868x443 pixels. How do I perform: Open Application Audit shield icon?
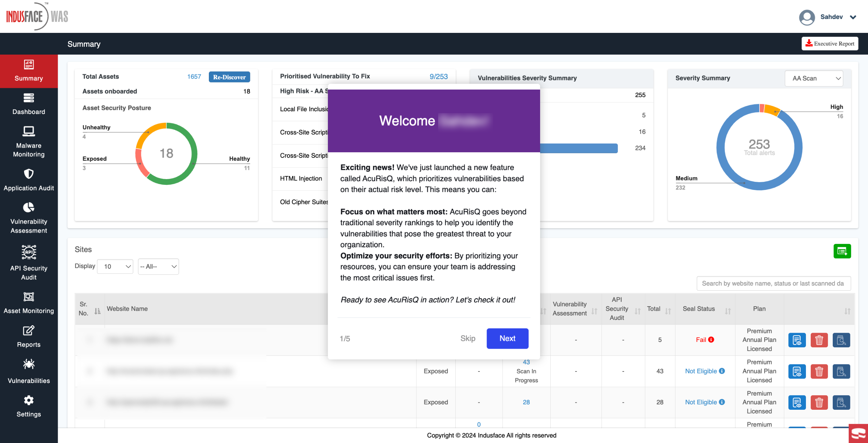click(29, 174)
